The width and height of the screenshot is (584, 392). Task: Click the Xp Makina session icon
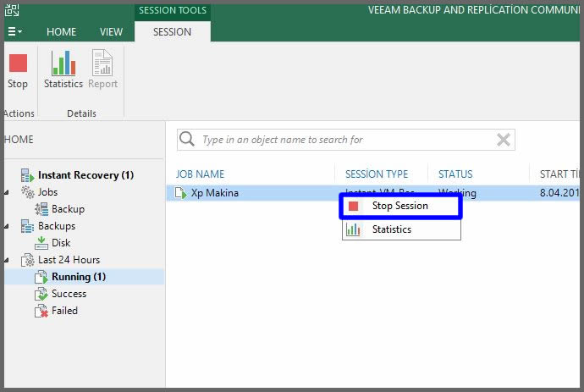click(x=180, y=193)
